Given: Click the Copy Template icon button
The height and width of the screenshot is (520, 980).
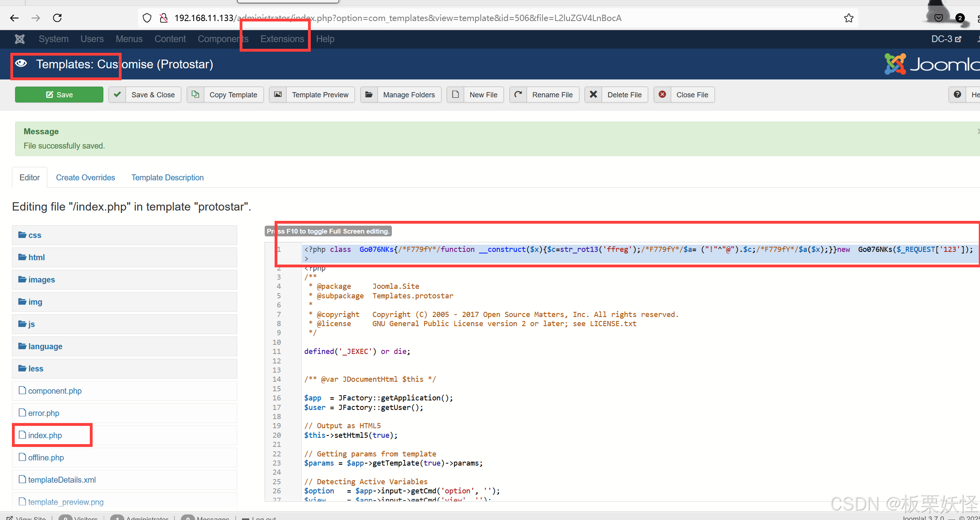Looking at the screenshot, I should tap(195, 95).
